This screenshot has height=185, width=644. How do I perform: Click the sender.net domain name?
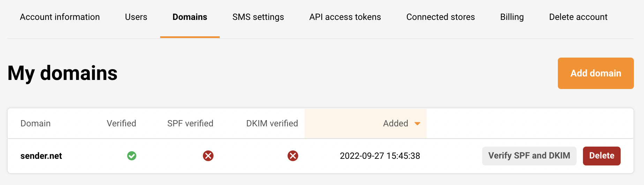tap(41, 156)
